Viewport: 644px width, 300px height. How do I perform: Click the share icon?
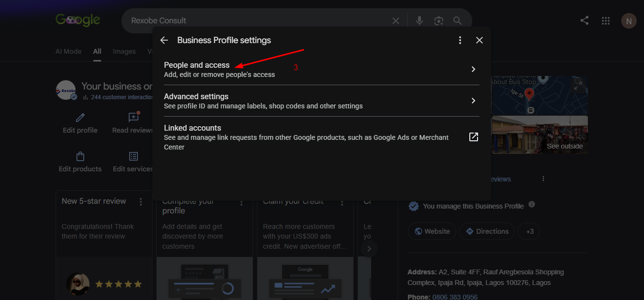coord(584,20)
